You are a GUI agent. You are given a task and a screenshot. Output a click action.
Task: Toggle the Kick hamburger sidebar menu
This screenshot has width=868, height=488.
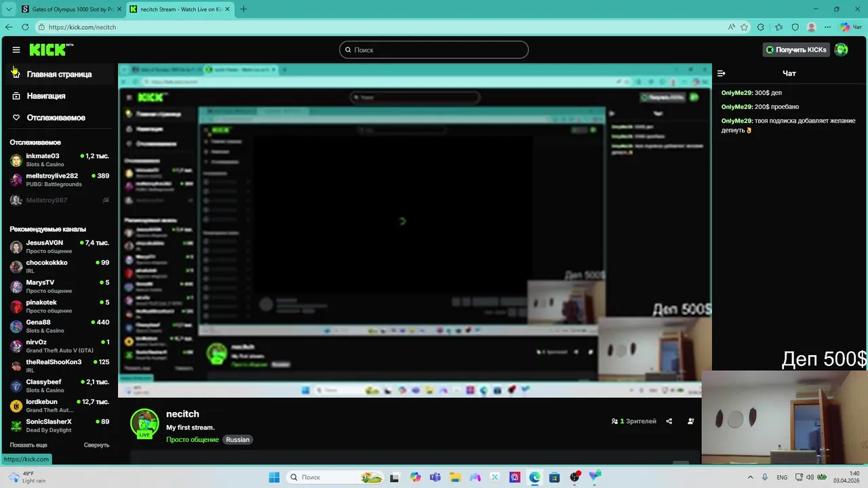(16, 49)
